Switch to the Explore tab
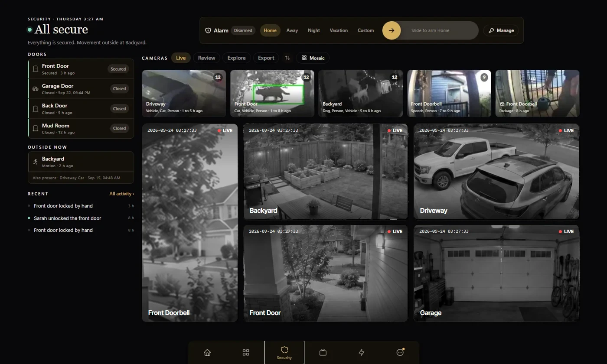This screenshot has width=607, height=364. 236,58
